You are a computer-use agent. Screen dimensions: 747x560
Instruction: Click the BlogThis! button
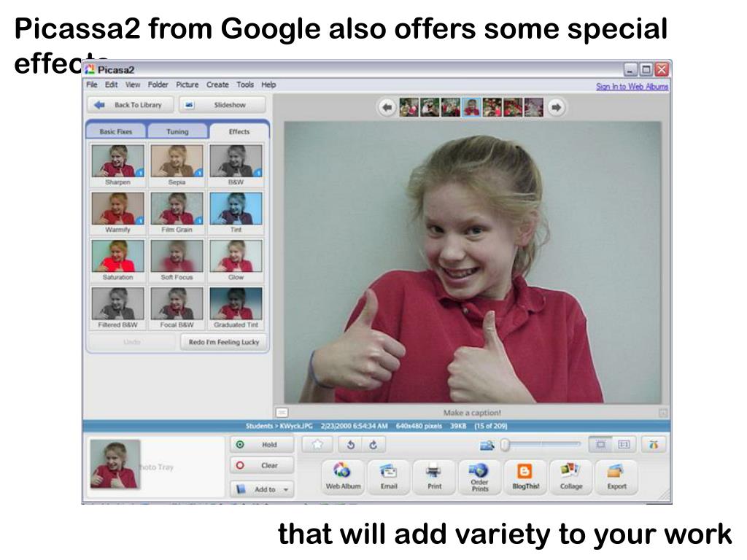coord(525,477)
